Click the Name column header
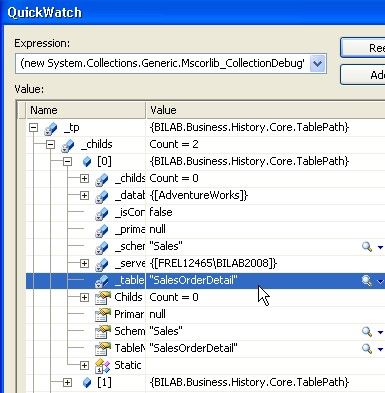385x393 pixels. coord(86,110)
